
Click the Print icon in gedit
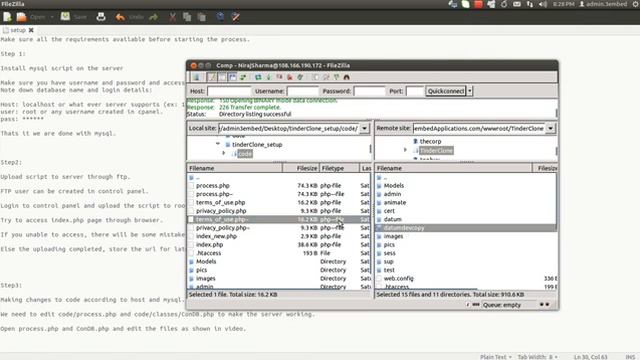[101, 17]
